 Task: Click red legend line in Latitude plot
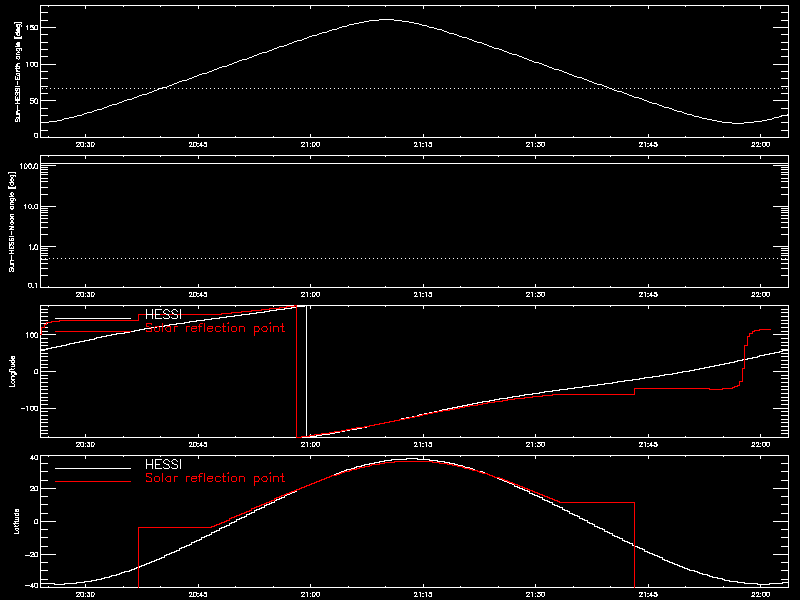[93, 482]
